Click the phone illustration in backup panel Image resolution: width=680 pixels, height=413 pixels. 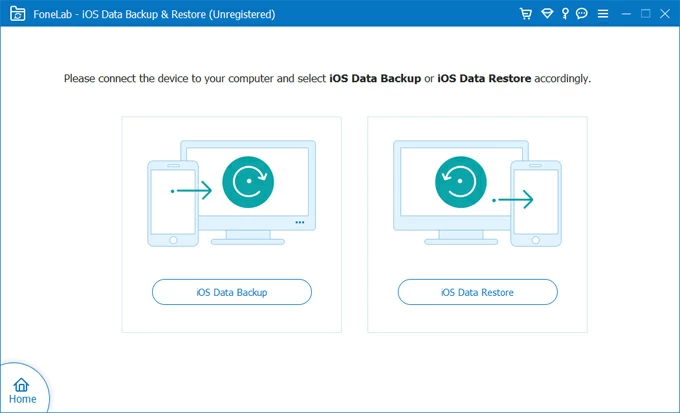point(173,203)
